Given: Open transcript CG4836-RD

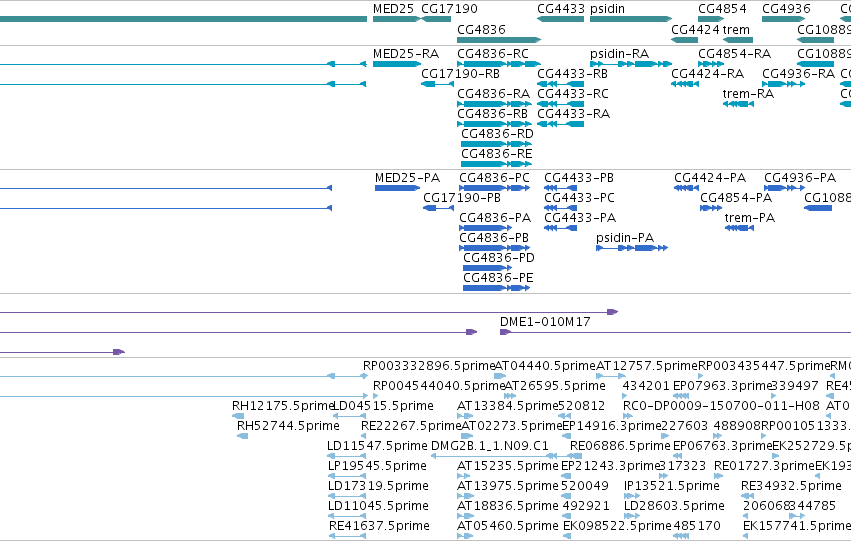Looking at the screenshot, I should [497, 134].
